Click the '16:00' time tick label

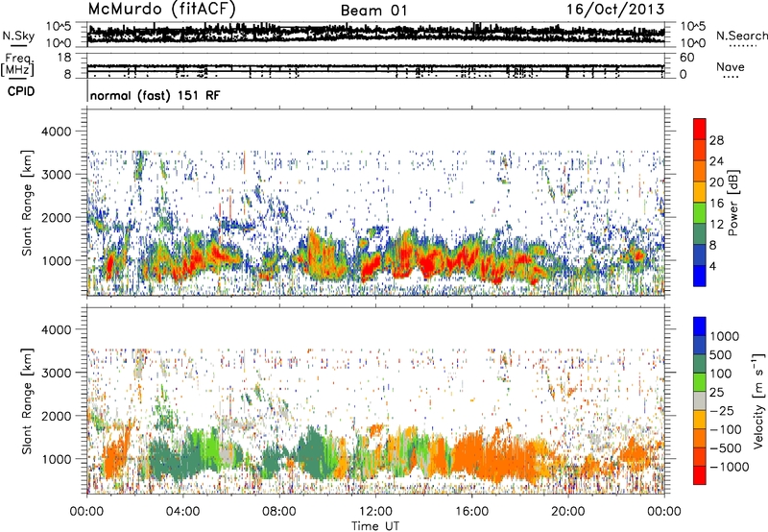coord(471,512)
